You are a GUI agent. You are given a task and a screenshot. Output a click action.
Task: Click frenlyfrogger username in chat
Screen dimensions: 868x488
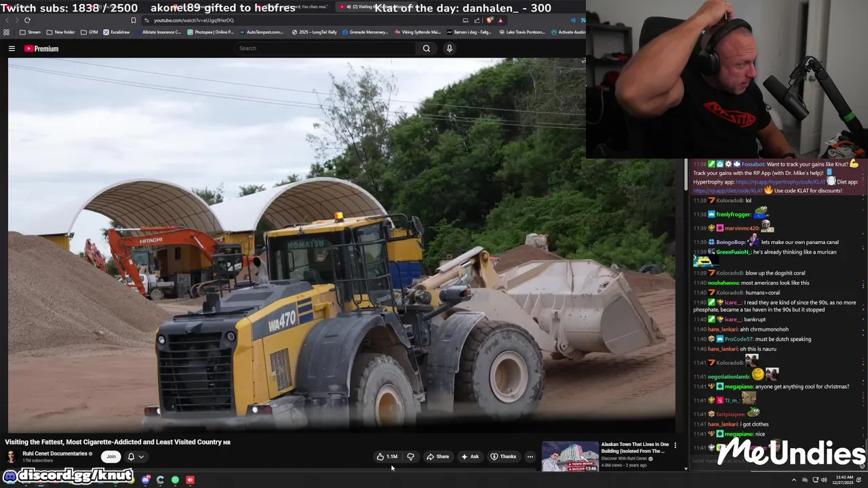734,215
